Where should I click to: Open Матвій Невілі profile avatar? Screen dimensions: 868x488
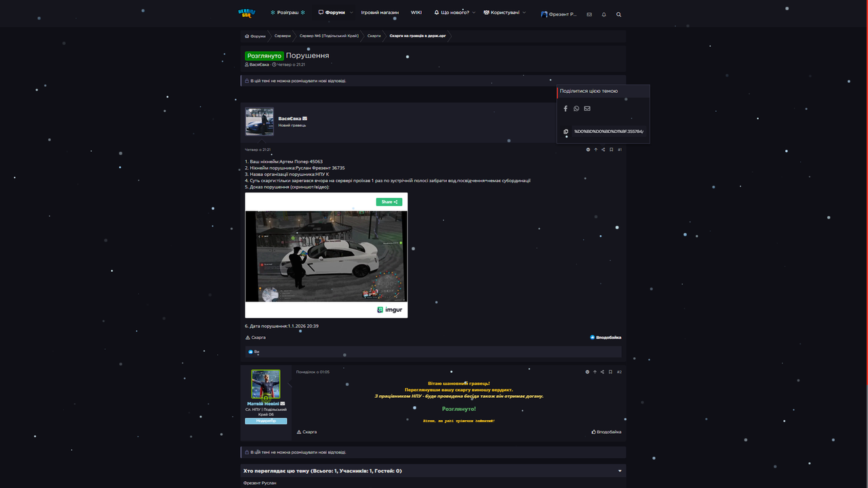click(x=266, y=384)
